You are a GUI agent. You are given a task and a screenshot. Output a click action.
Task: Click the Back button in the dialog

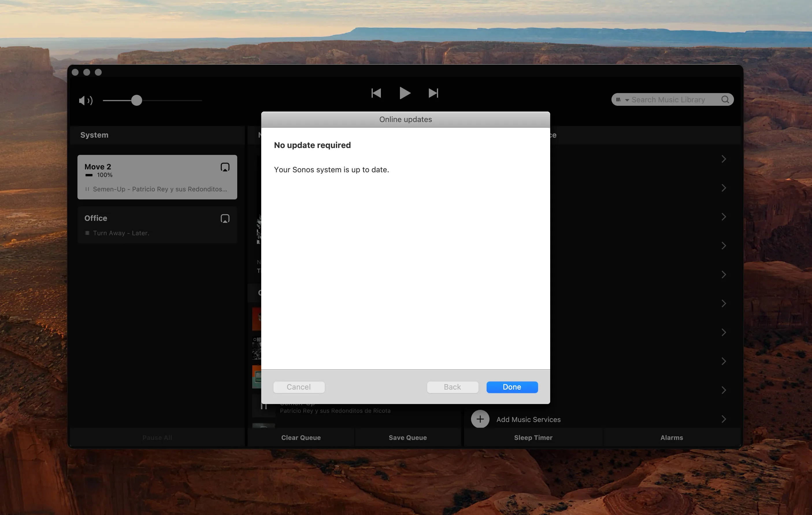coord(453,387)
